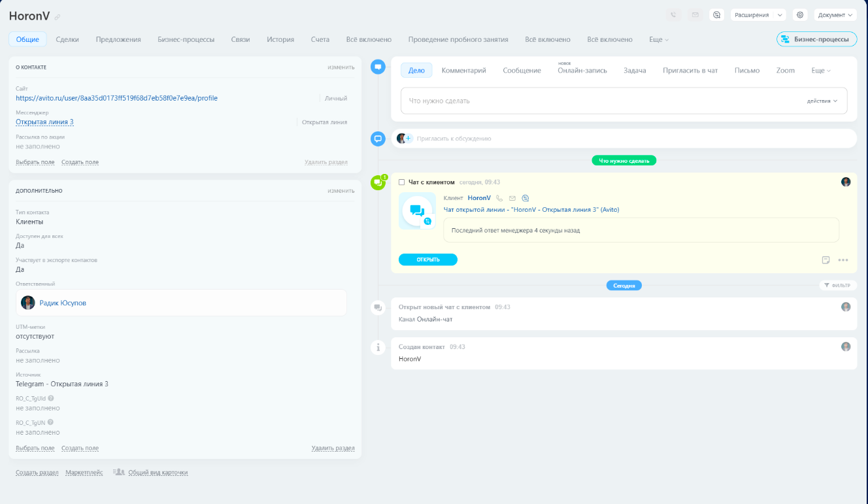Click the add participant plus icon
Screen dimensions: 868x504
[409, 139]
